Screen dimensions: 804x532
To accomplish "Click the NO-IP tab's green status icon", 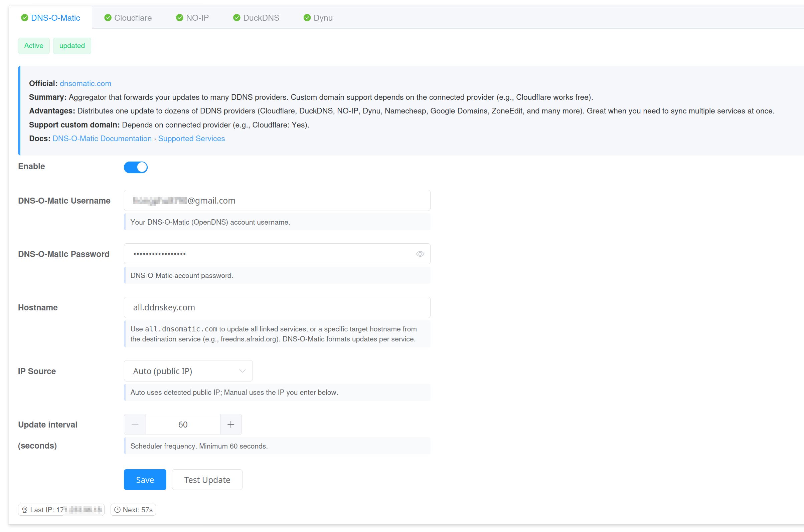I will (179, 18).
